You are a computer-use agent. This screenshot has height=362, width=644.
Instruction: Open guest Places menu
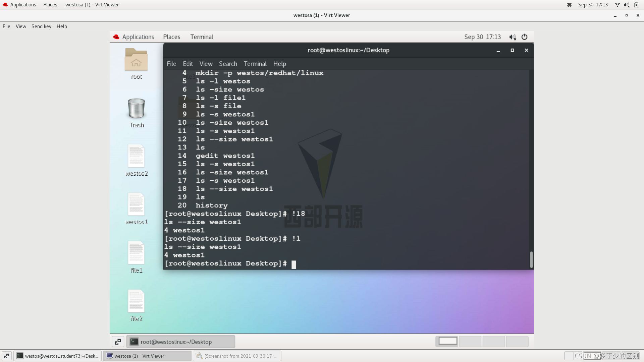171,37
